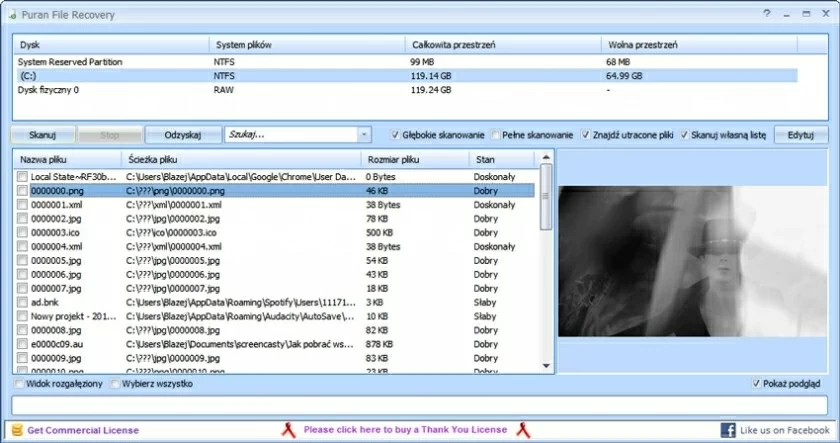The height and width of the screenshot is (443, 840).
Task: Select the 0000007.jpg file name
Action: pos(56,288)
